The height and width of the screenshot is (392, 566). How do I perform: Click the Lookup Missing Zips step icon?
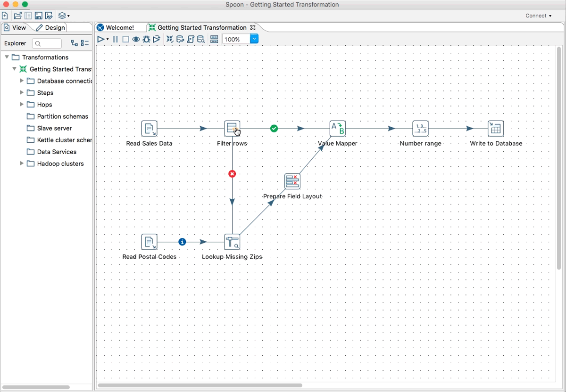coord(232,242)
